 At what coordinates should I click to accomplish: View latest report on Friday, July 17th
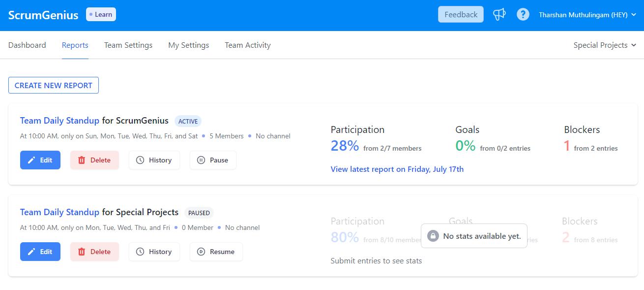click(x=397, y=169)
